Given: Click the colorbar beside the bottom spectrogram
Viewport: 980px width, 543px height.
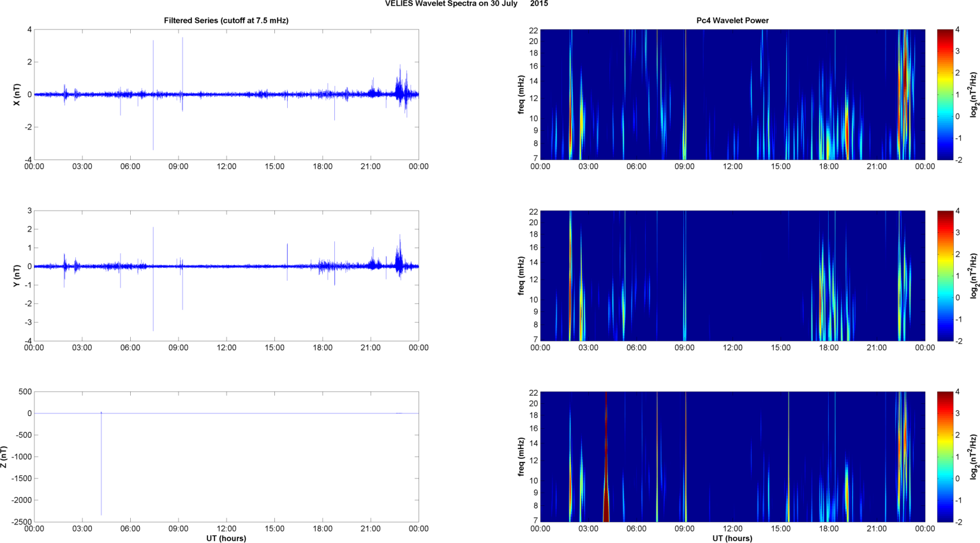Looking at the screenshot, I should click(x=945, y=457).
